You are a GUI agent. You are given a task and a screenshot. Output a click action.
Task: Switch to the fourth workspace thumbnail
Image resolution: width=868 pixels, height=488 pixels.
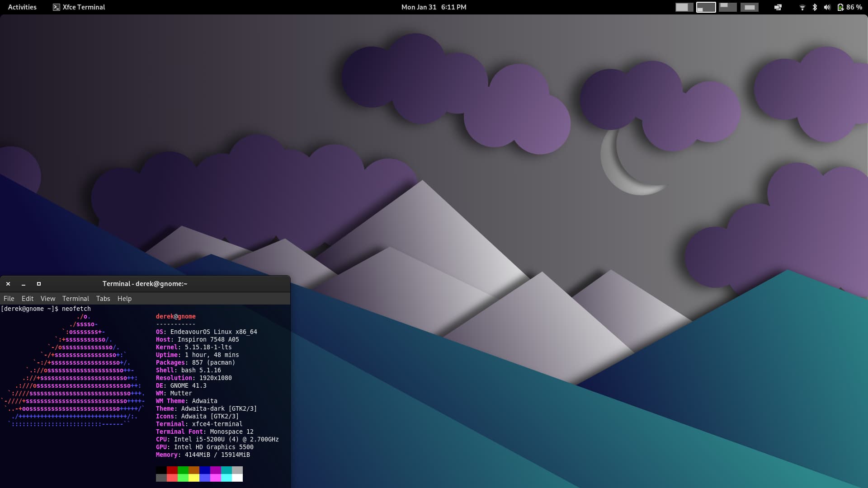[749, 7]
